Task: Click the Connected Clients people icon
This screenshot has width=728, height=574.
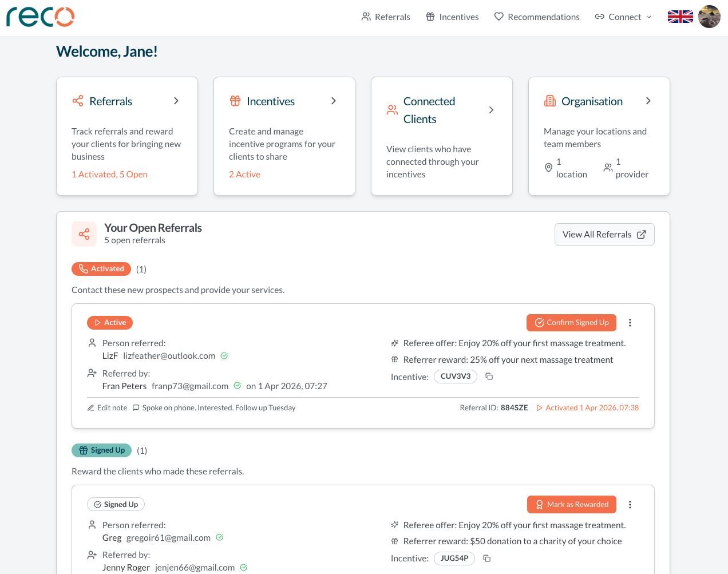Action: point(391,109)
